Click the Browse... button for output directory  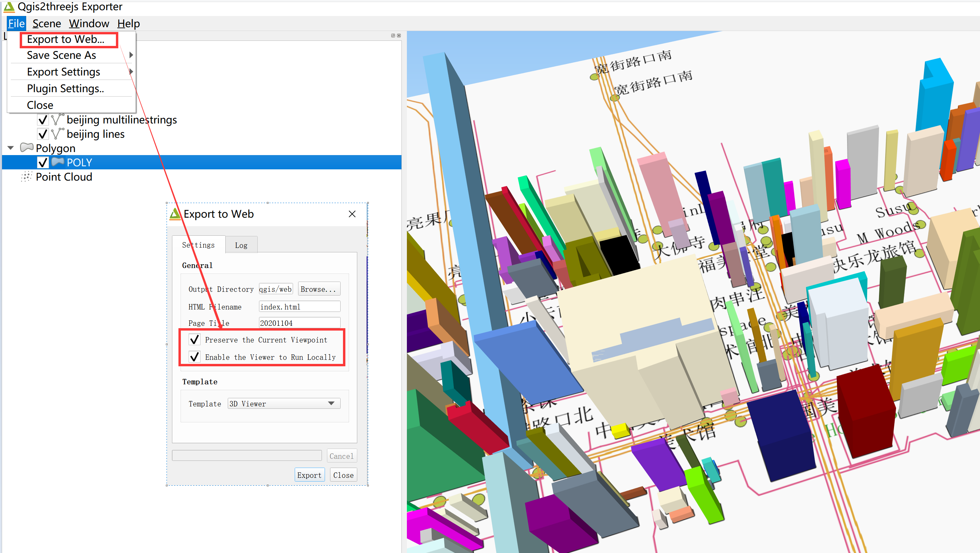pos(319,288)
